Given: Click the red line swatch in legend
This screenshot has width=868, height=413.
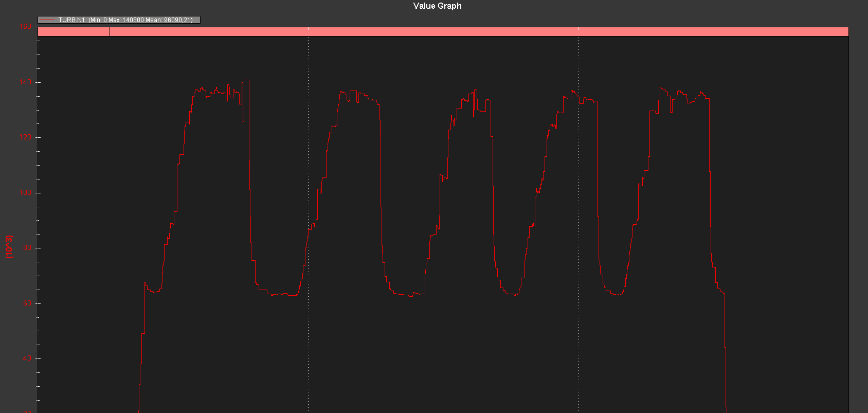Looking at the screenshot, I should [x=47, y=20].
